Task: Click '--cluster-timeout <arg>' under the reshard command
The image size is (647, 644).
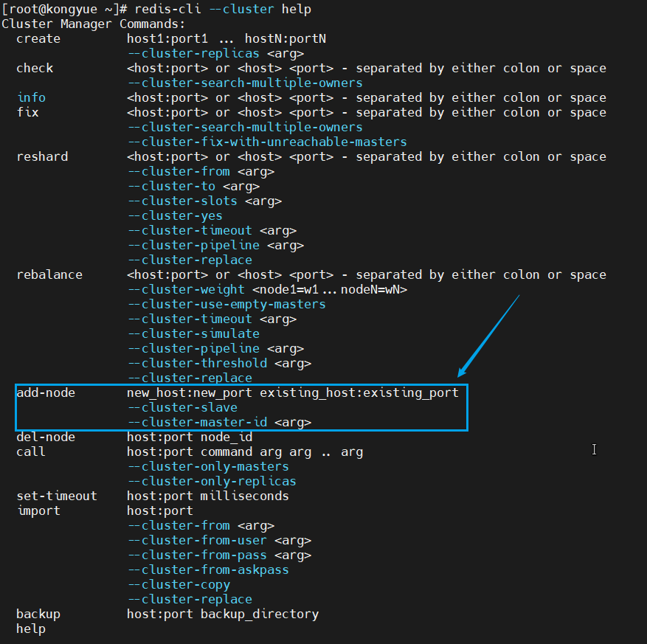Action: [212, 231]
